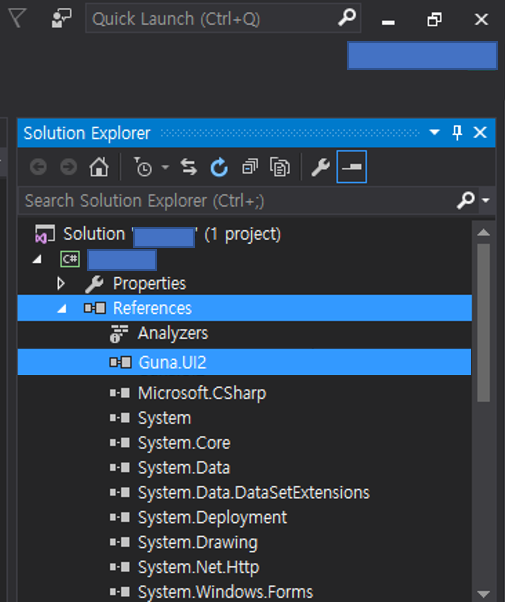Screen dimensions: 505x602
Task: Click the scrollbar down arrow
Action: coord(483,594)
